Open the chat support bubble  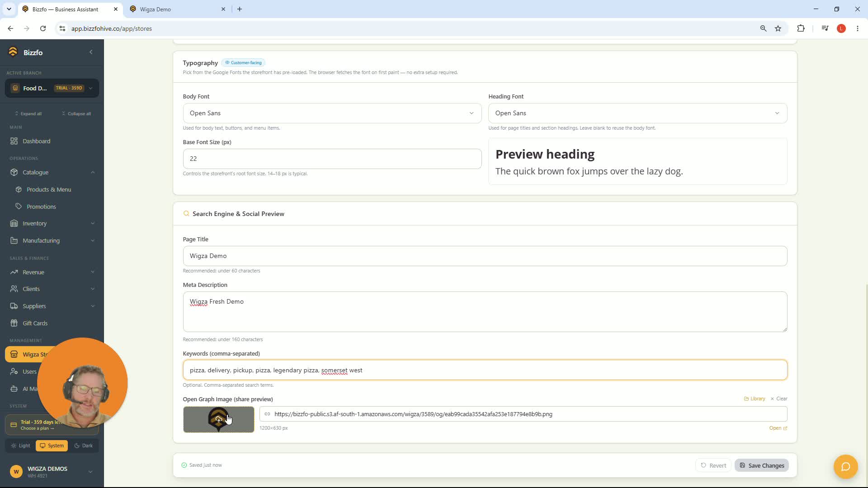[845, 466]
